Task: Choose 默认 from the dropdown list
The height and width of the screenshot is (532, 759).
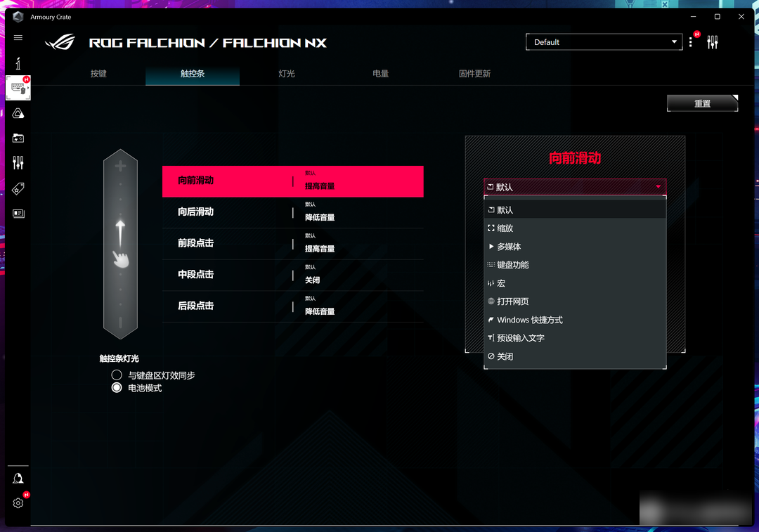Action: [x=575, y=209]
